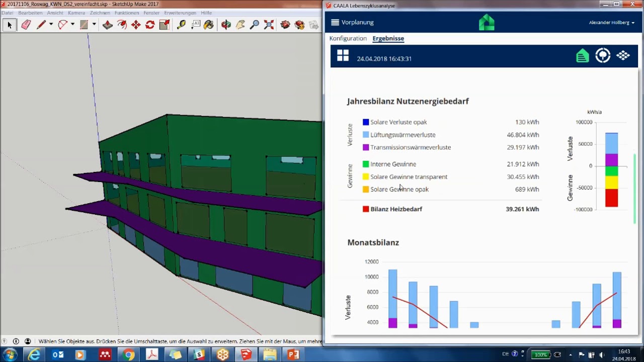
Task: Open the Zeichnen menu
Action: [x=100, y=13]
